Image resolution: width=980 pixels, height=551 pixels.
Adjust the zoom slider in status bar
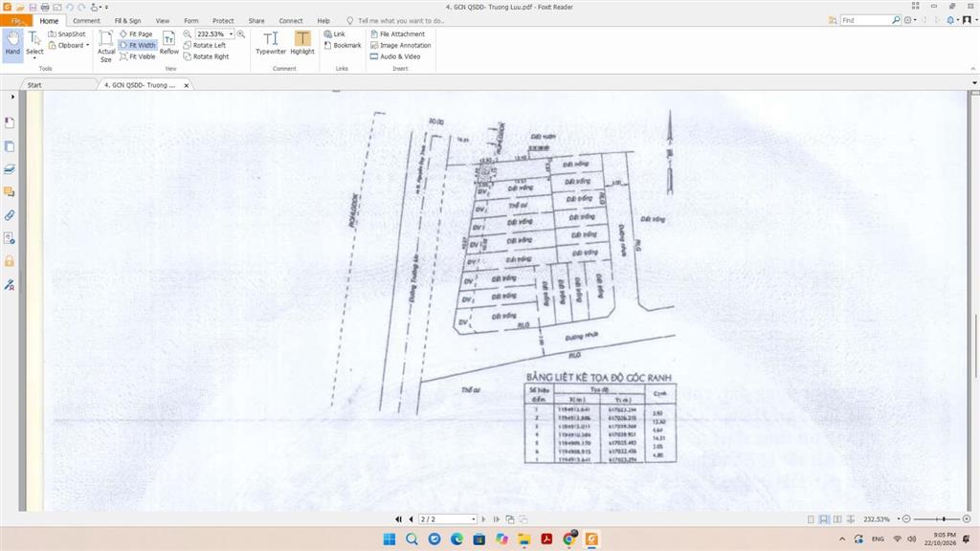943,519
